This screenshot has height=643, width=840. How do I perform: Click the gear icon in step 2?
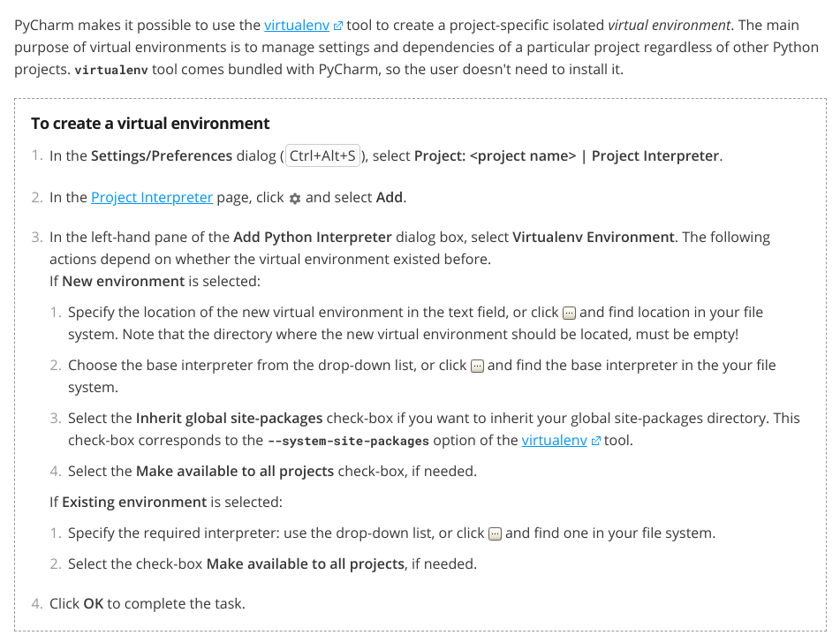click(x=295, y=199)
